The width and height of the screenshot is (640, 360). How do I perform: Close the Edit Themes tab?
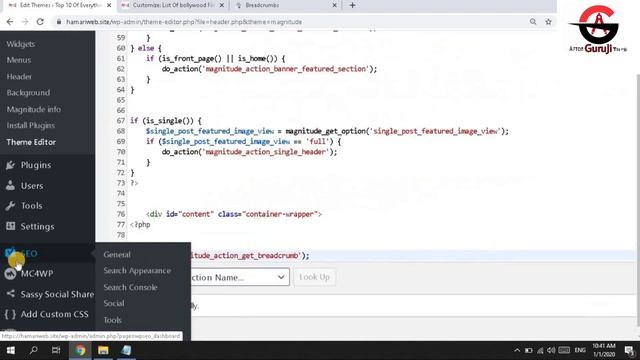click(x=109, y=5)
